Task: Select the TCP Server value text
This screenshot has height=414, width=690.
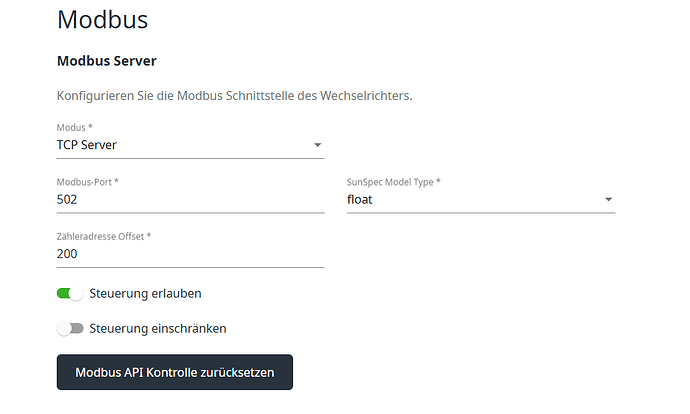Action: click(x=87, y=145)
